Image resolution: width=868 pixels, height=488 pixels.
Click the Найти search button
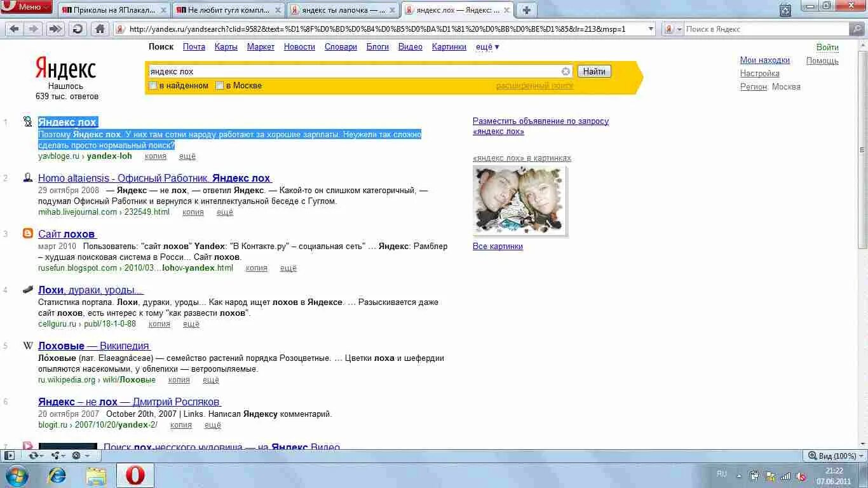pos(594,72)
